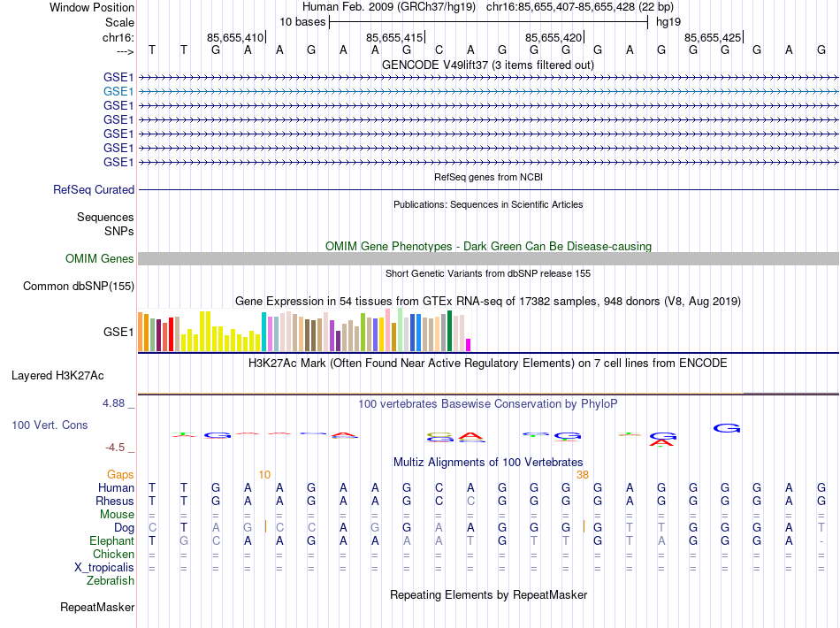Click the Zebrafish species label
This screenshot has width=840, height=628.
pos(111,580)
